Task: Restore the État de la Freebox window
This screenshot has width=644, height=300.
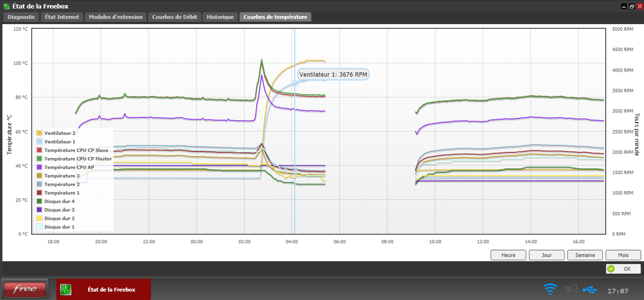Action: [x=632, y=7]
